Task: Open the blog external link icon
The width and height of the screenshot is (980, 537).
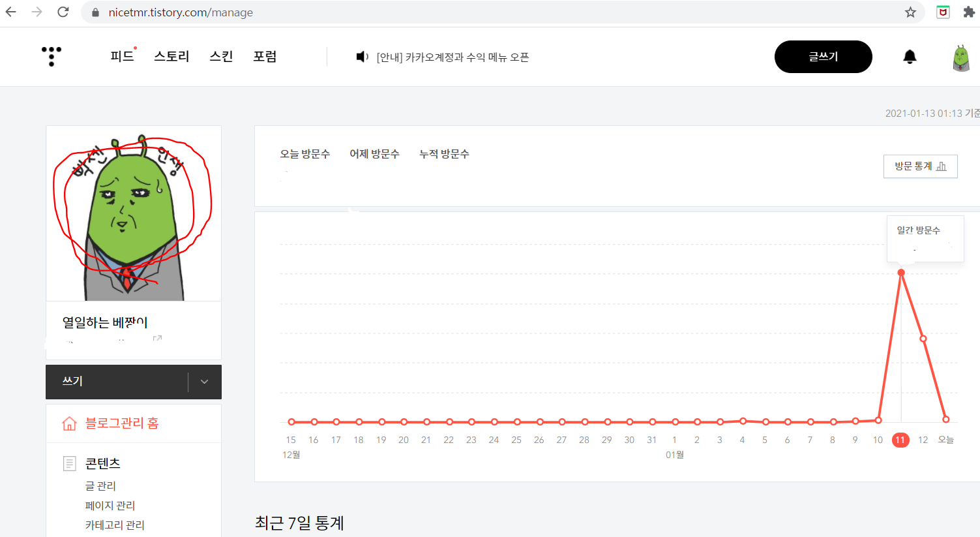Action: 157,338
